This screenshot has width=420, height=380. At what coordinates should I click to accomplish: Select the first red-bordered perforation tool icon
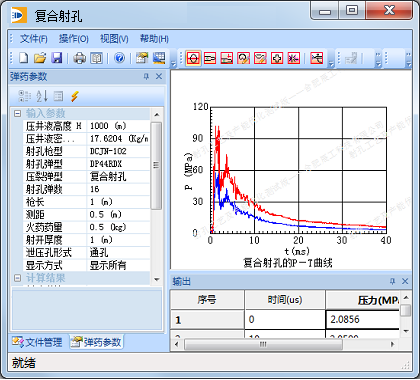pyautogui.click(x=193, y=58)
